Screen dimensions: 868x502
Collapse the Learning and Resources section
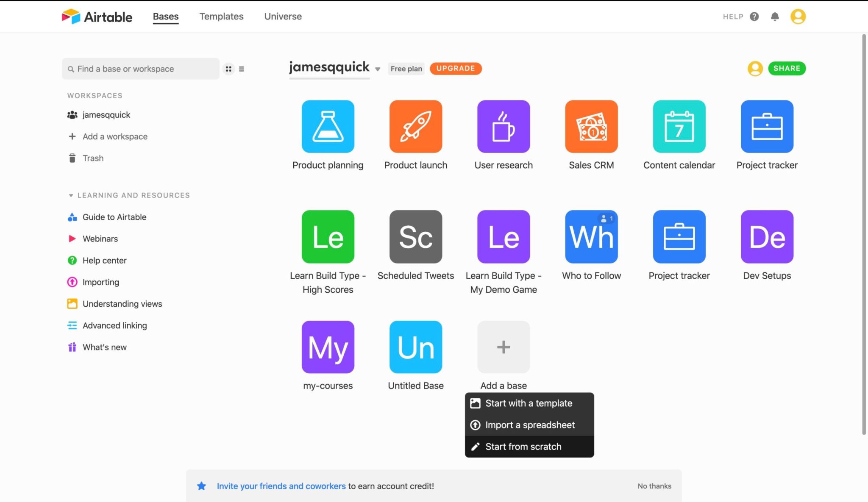(x=71, y=195)
